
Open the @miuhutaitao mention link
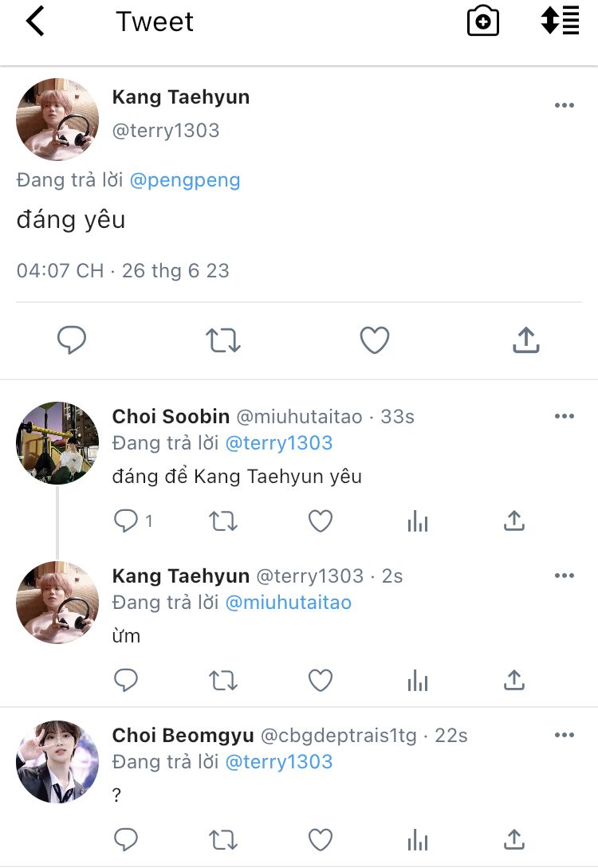(x=288, y=603)
